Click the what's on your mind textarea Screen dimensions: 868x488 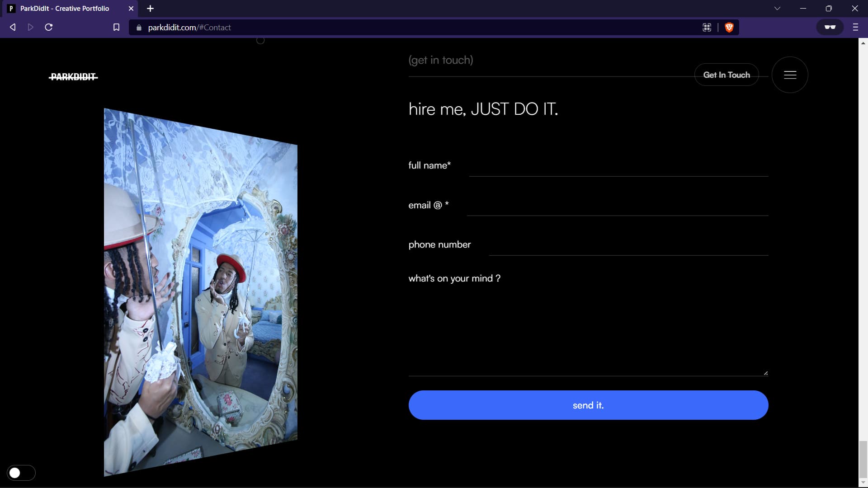click(588, 330)
